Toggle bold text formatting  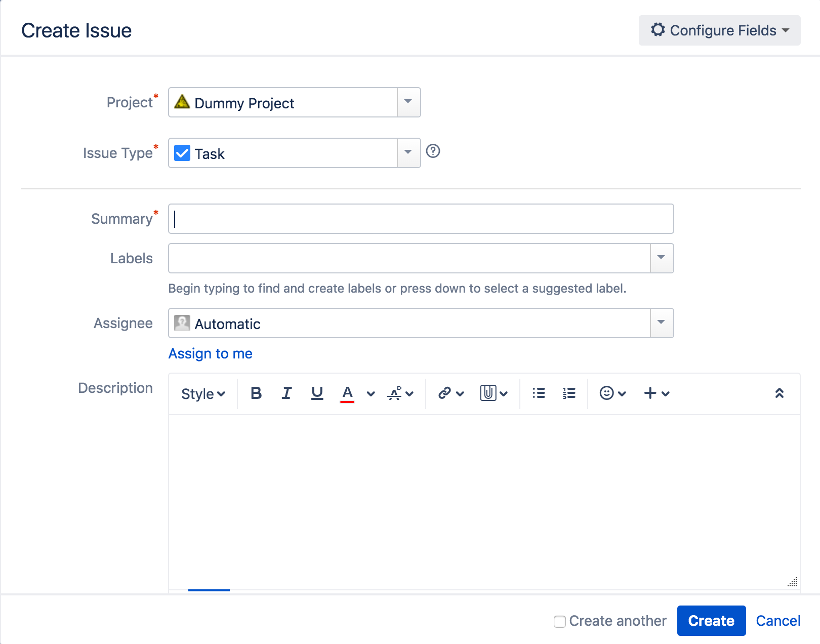[x=256, y=393]
